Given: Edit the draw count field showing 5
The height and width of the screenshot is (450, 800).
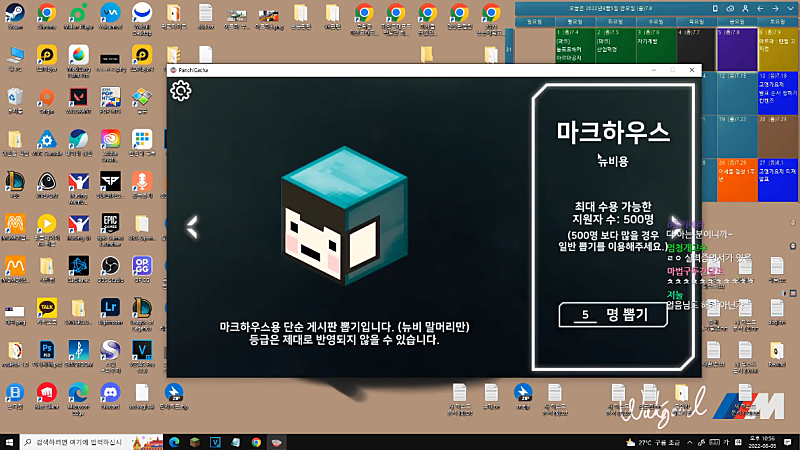Looking at the screenshot, I should pyautogui.click(x=585, y=315).
